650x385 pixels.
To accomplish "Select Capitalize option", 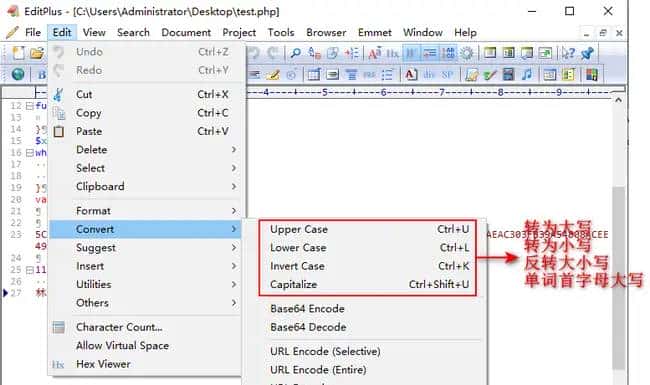I will (x=369, y=285).
